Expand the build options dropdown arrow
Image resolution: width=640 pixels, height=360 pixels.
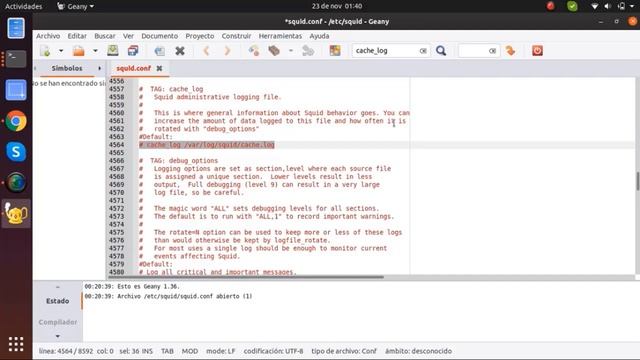pyautogui.click(x=291, y=51)
